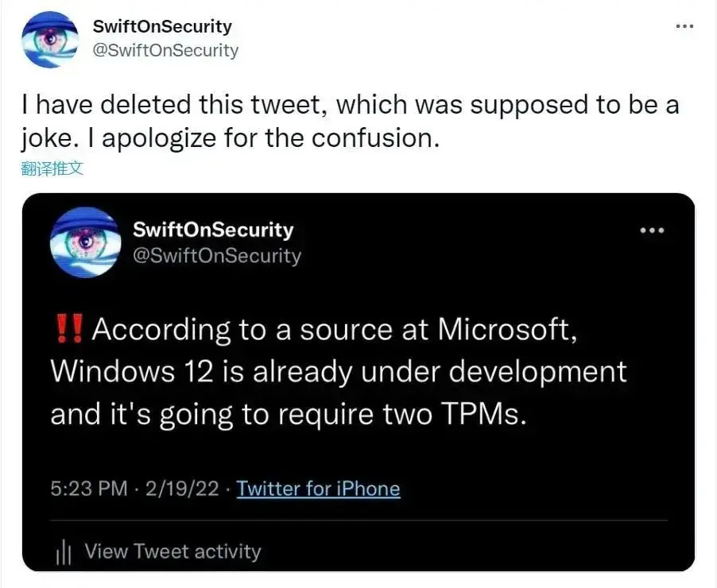Click the 'I apologize for the confusion' sentence

(270, 137)
